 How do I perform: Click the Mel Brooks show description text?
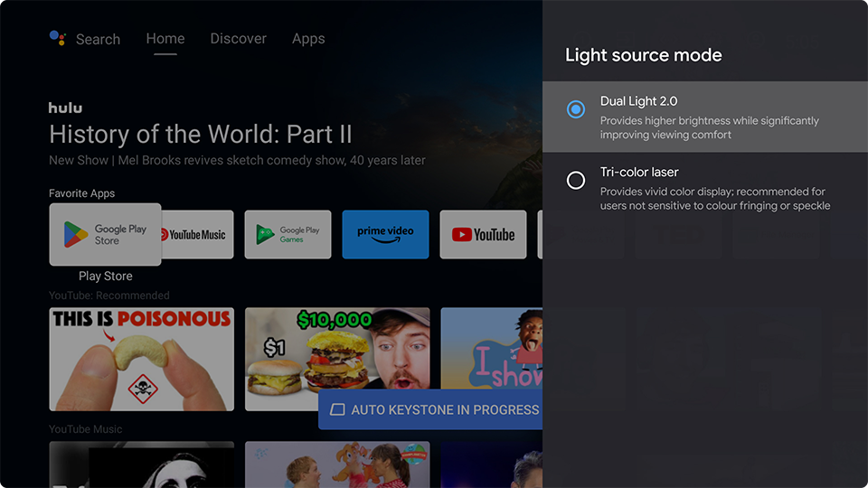pos(237,161)
